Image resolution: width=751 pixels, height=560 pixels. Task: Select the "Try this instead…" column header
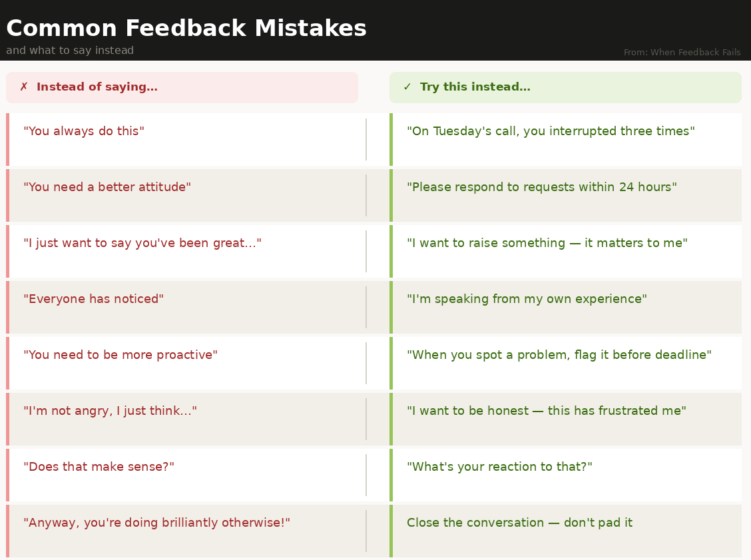475,87
